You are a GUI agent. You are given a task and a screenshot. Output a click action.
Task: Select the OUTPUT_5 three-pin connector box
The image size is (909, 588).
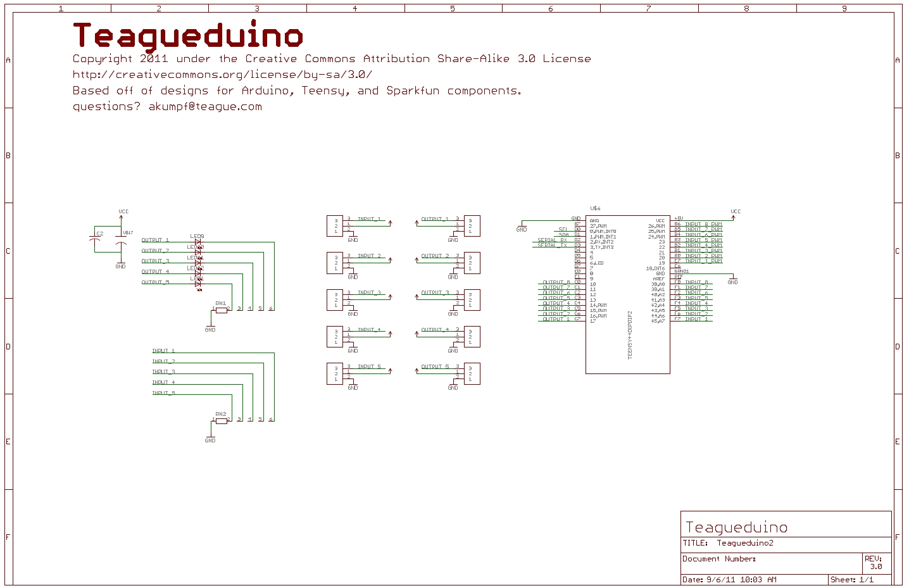tap(472, 373)
